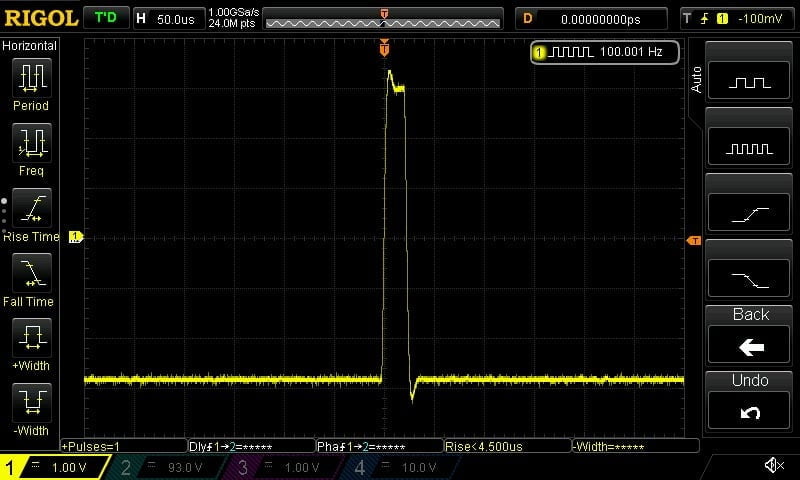800x480 pixels.
Task: Click the rising edge softkey icon
Action: [749, 212]
